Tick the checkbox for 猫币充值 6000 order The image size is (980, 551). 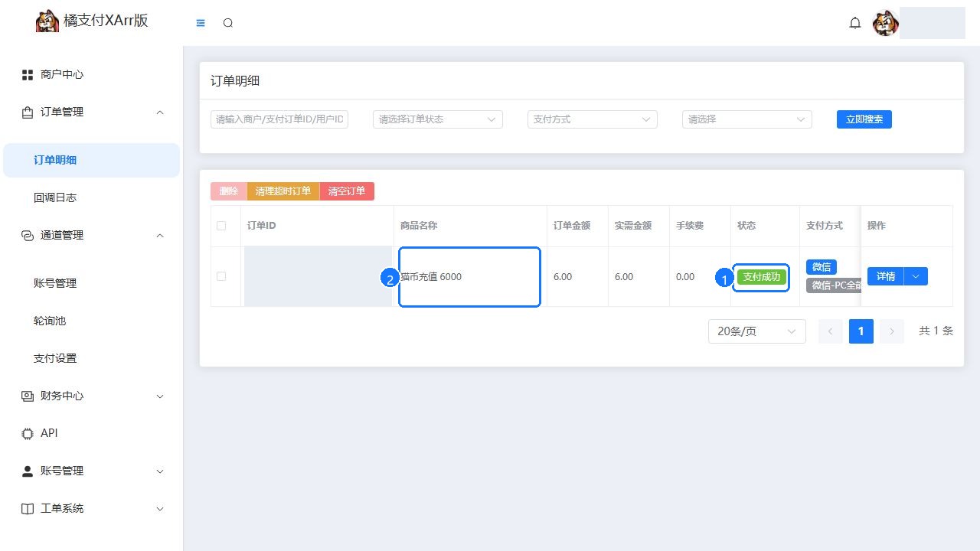[221, 276]
